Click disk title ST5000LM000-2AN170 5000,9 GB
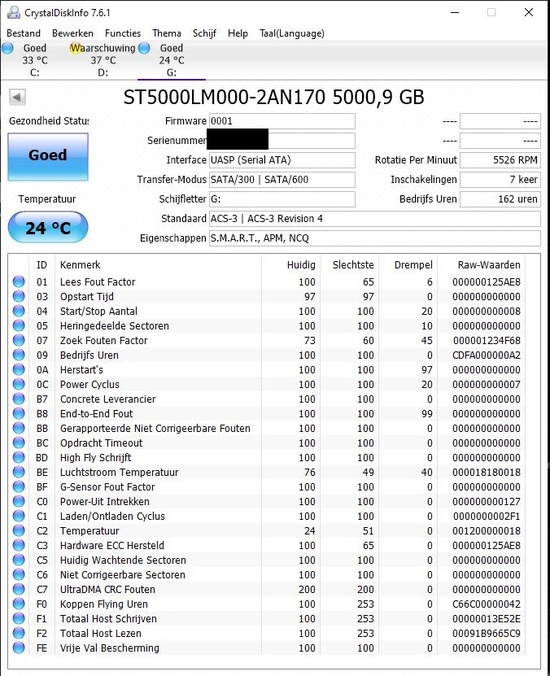550x676 pixels. tap(274, 97)
